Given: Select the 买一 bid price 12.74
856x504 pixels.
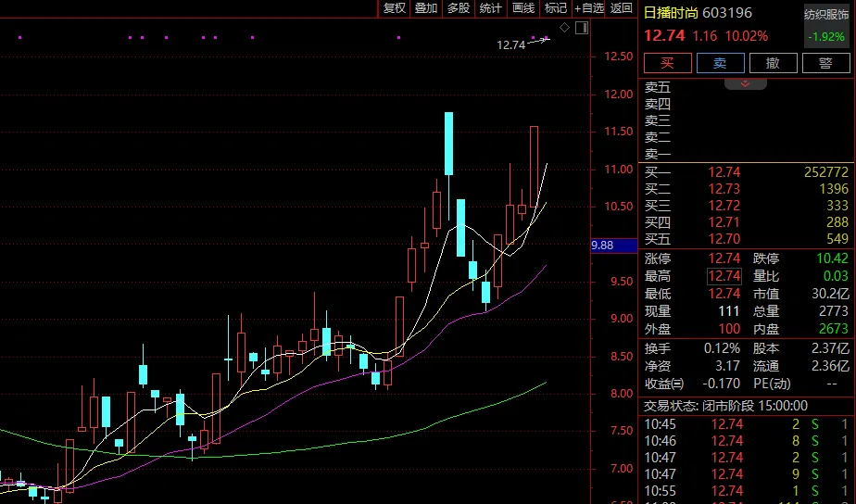Looking at the screenshot, I should pos(724,172).
